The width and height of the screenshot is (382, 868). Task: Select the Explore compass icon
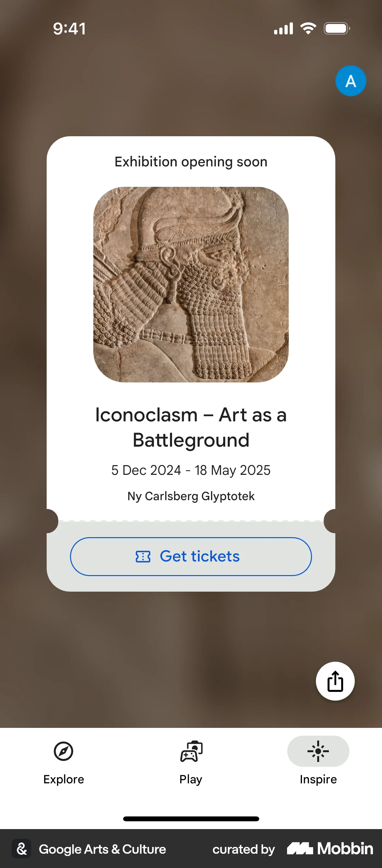pos(64,751)
